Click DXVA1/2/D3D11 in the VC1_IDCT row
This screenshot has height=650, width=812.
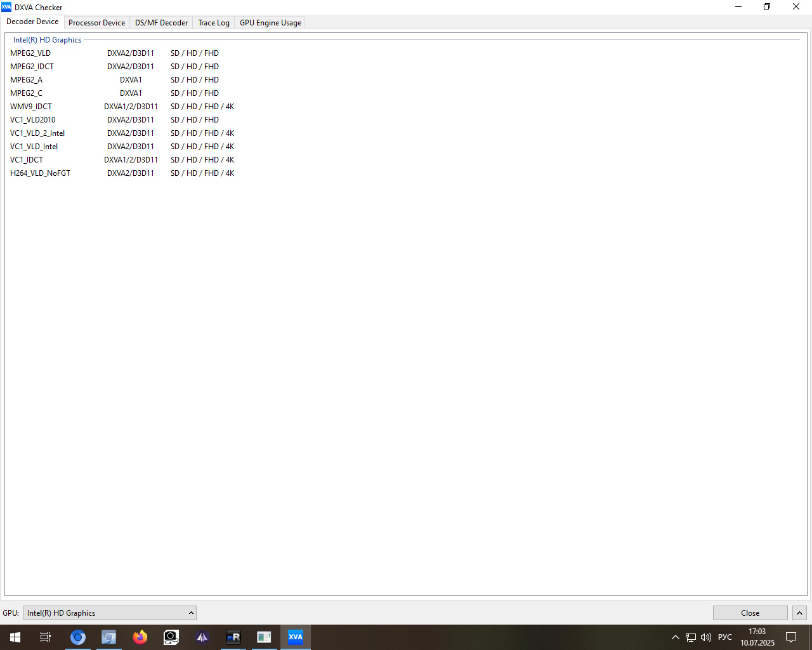click(x=131, y=160)
